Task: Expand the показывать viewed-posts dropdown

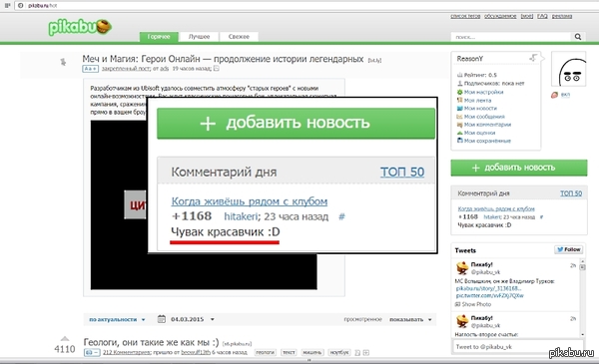Action: [410, 319]
